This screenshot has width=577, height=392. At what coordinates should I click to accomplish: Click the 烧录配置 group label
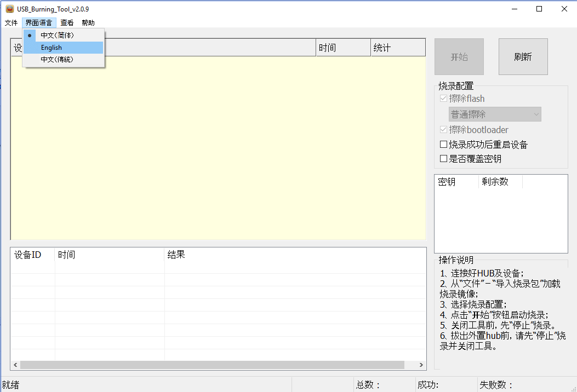pyautogui.click(x=456, y=86)
